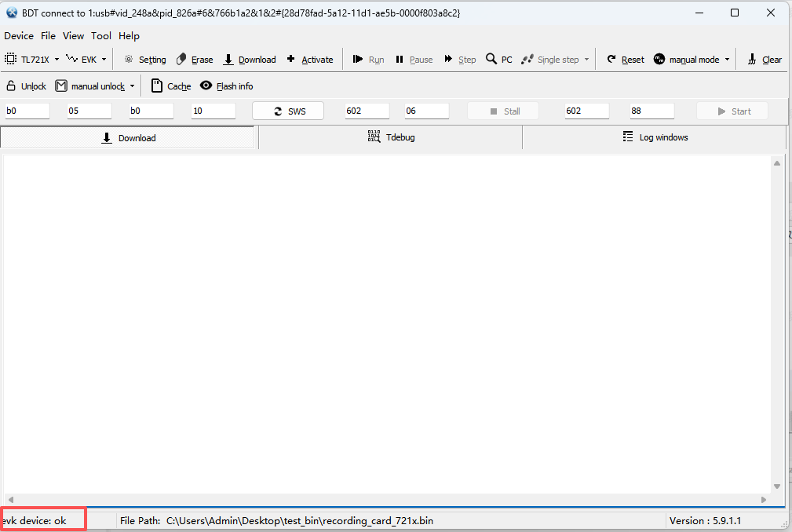Click the Pause icon
Screen dimensions: 792x532
coord(400,59)
